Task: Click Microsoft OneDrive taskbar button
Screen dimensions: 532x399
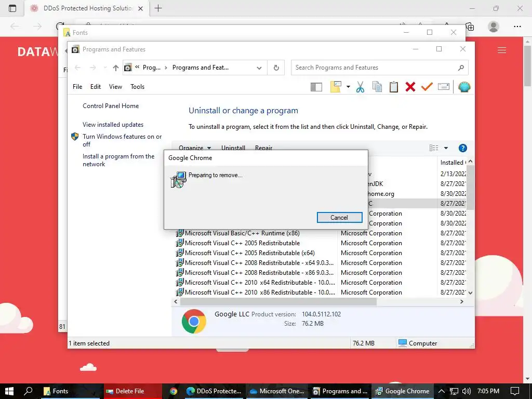Action: (x=277, y=391)
